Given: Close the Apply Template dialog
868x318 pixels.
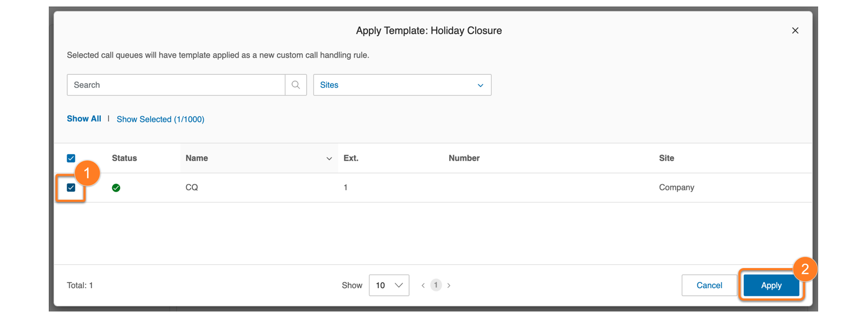Looking at the screenshot, I should click(x=795, y=30).
